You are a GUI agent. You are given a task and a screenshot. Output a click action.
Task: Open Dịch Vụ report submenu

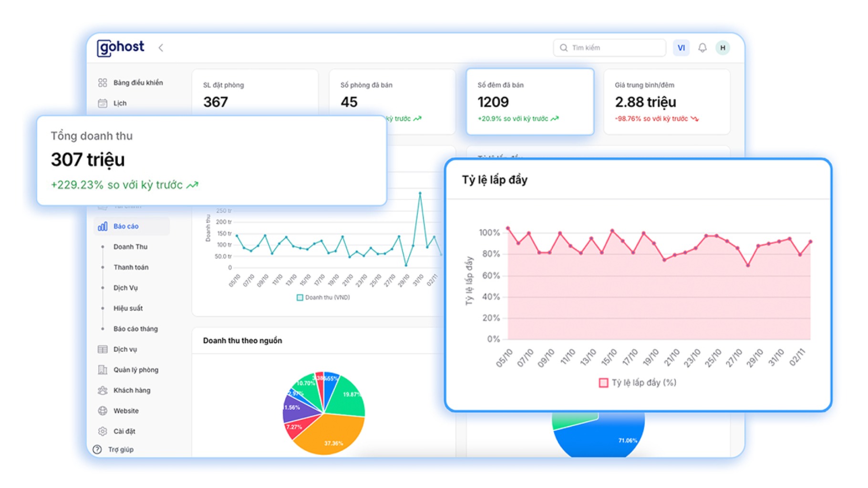point(125,288)
